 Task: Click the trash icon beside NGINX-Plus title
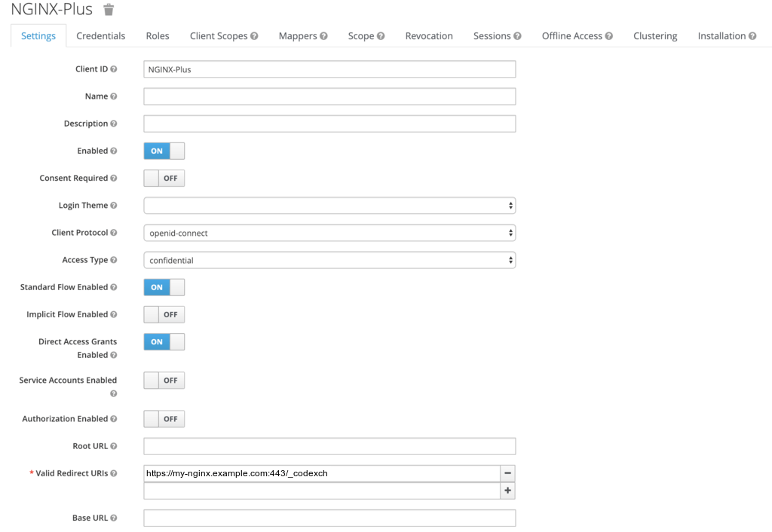pyautogui.click(x=109, y=10)
